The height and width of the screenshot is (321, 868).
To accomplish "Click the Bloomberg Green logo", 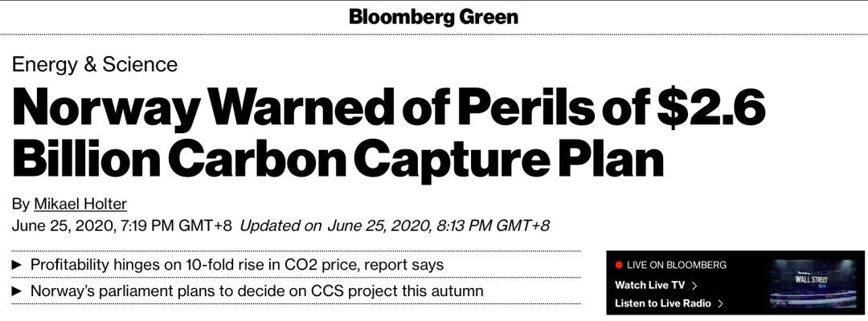I will pyautogui.click(x=433, y=17).
